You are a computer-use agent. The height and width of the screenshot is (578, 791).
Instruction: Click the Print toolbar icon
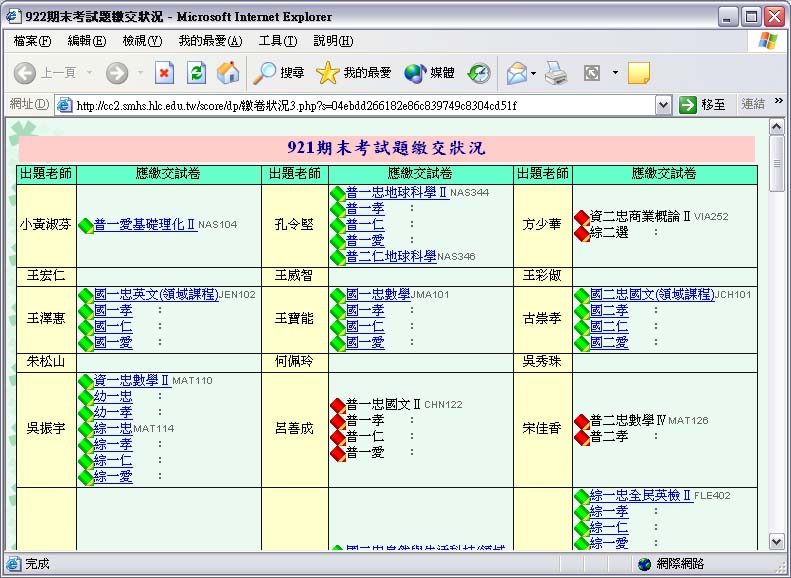coord(557,72)
